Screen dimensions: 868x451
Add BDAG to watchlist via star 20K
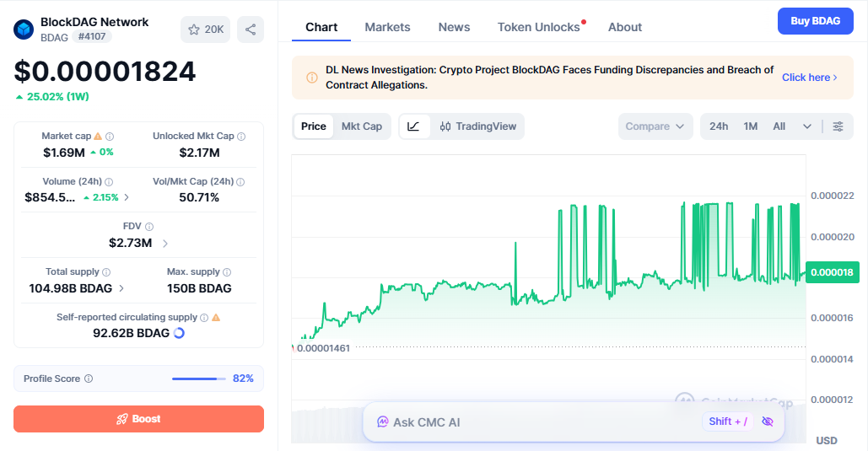coord(205,30)
